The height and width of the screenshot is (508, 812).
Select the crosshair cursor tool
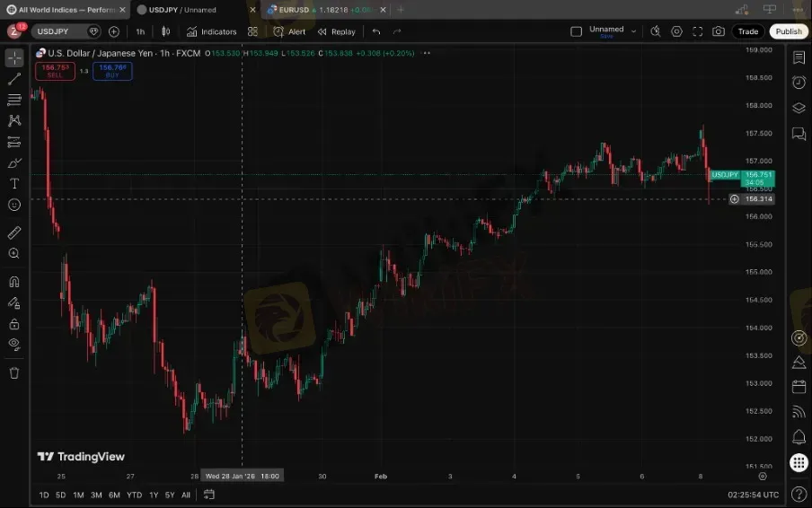pos(14,58)
